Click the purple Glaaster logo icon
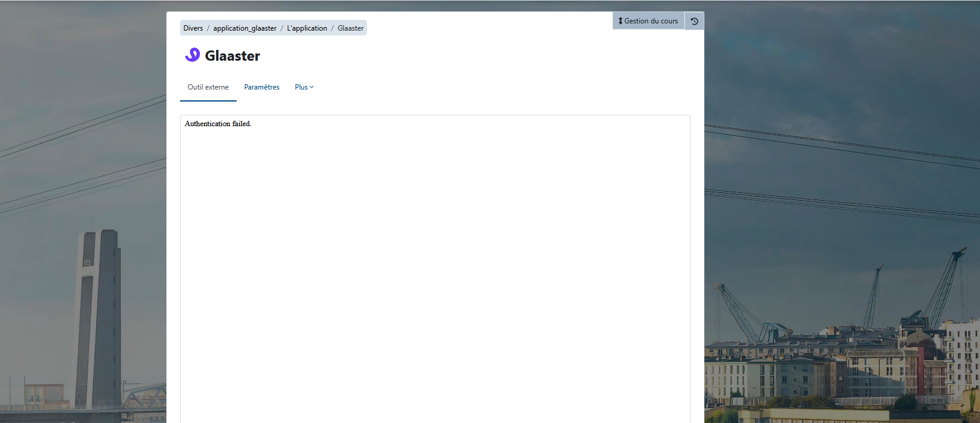The image size is (980, 423). (x=192, y=55)
